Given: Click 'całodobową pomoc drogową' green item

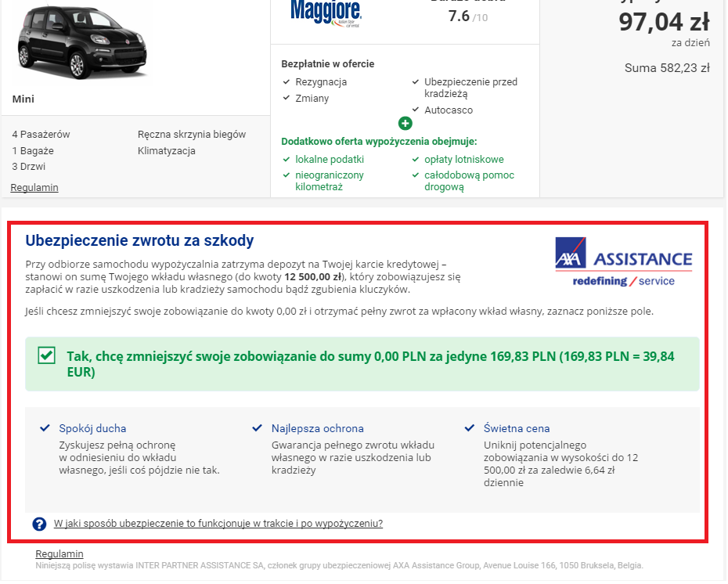Looking at the screenshot, I should pyautogui.click(x=470, y=182).
